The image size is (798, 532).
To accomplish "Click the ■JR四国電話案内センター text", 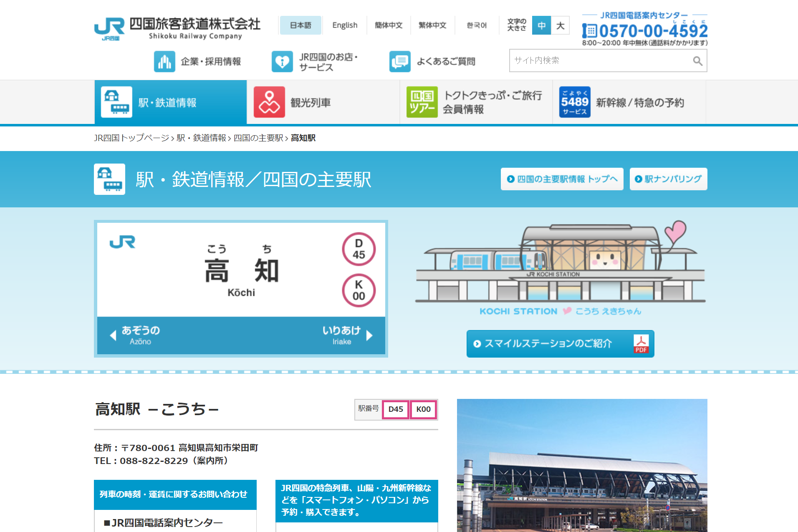I will [x=163, y=523].
